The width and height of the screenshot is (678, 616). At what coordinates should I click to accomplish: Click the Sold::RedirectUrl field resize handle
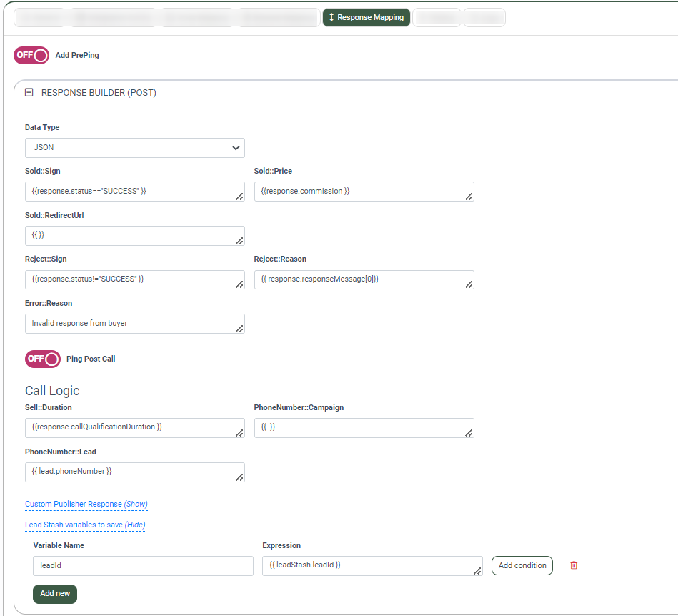coord(239,241)
